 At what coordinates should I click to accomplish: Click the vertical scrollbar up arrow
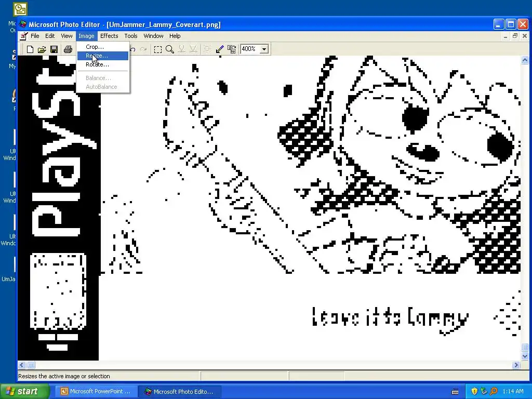click(x=525, y=60)
